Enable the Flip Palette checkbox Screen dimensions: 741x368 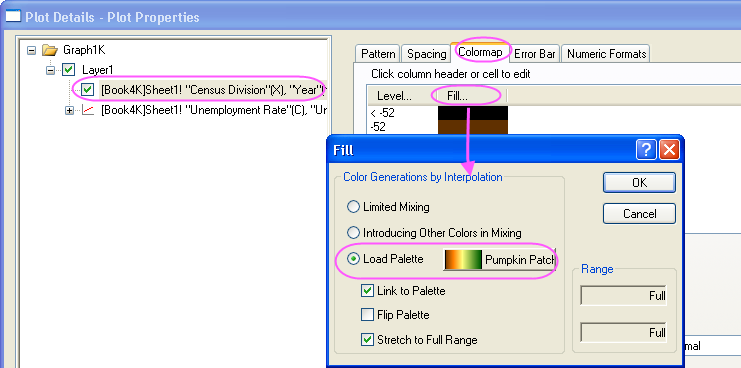point(367,315)
